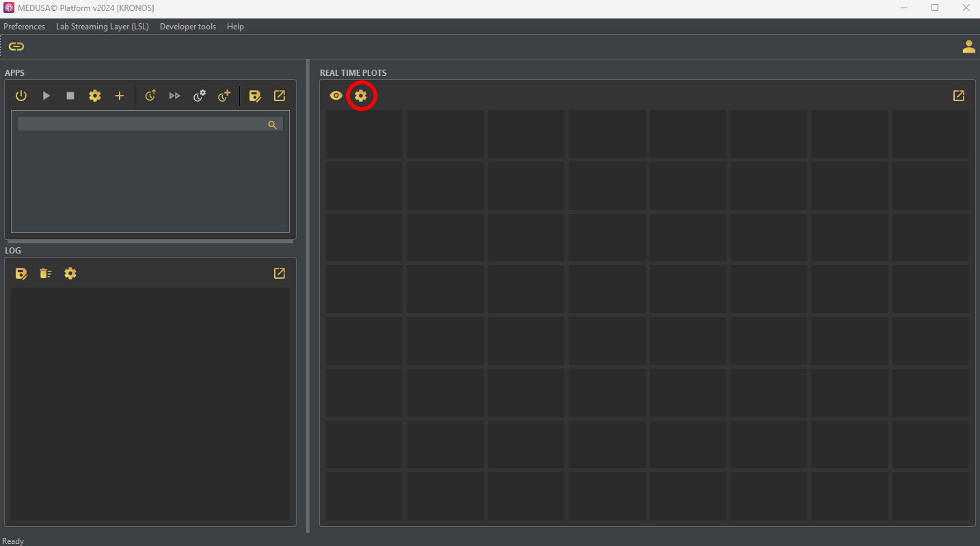Click the notes edit icon in the Apps toolbar

(x=255, y=96)
